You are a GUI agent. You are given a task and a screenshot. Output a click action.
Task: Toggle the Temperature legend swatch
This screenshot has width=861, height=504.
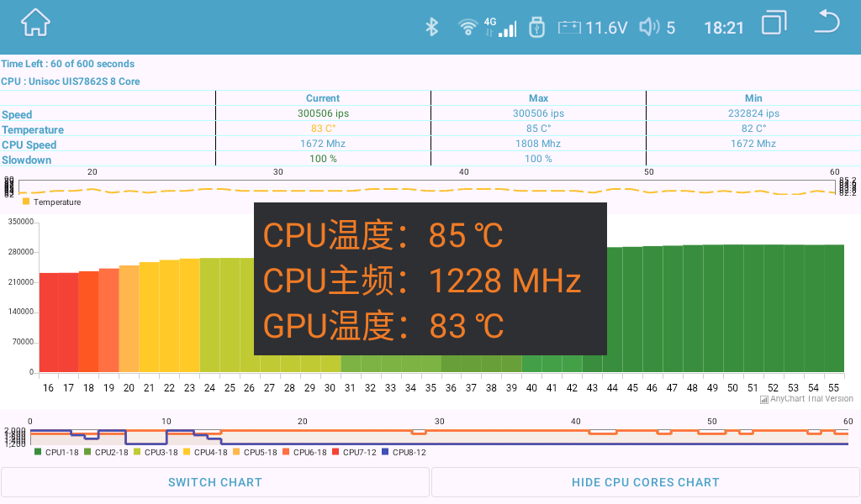pos(26,202)
